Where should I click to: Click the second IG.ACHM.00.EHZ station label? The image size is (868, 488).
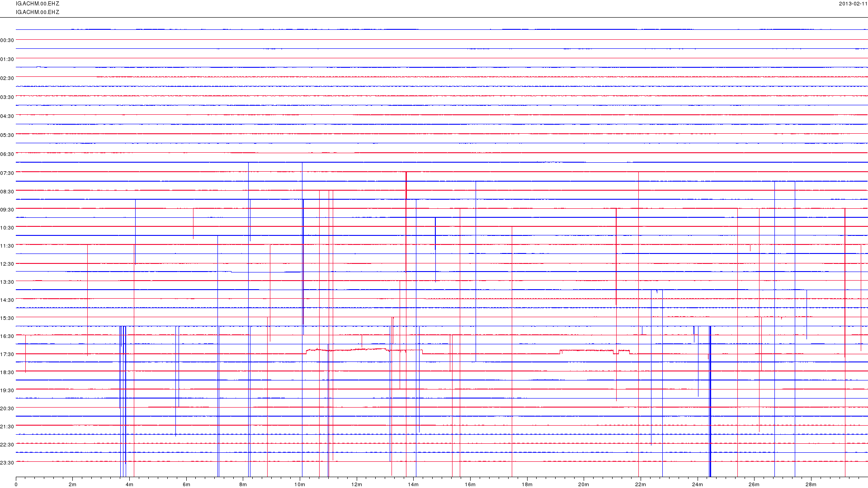tap(38, 12)
